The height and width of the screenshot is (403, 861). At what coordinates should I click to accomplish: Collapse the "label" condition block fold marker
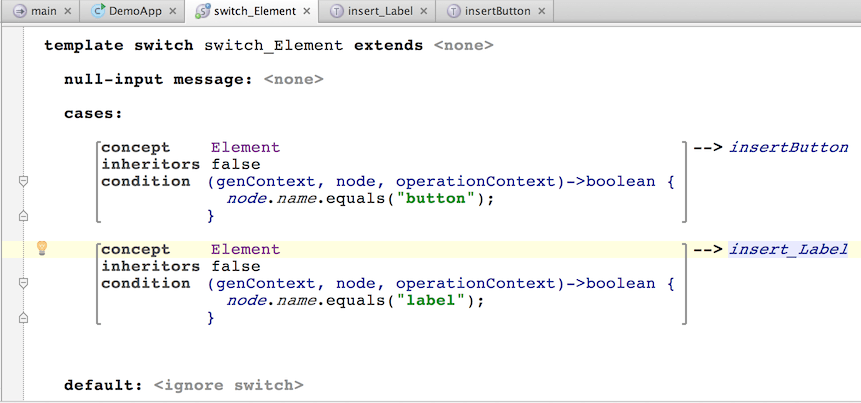pos(23,283)
